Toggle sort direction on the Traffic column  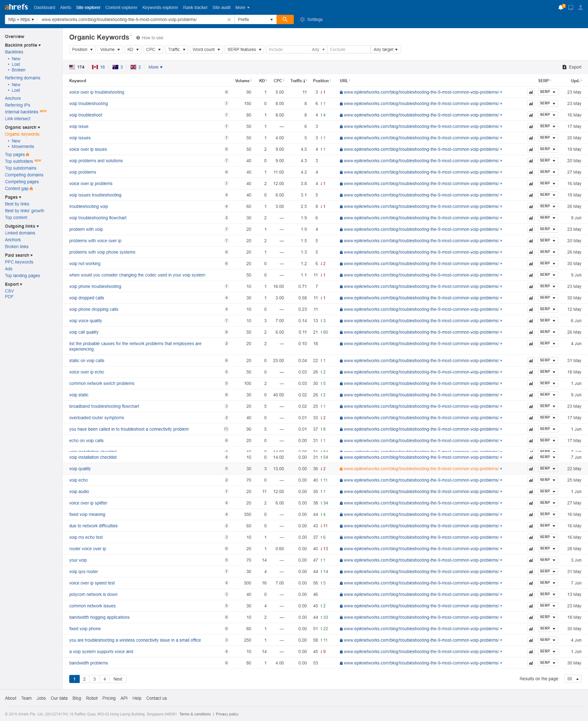click(x=298, y=81)
